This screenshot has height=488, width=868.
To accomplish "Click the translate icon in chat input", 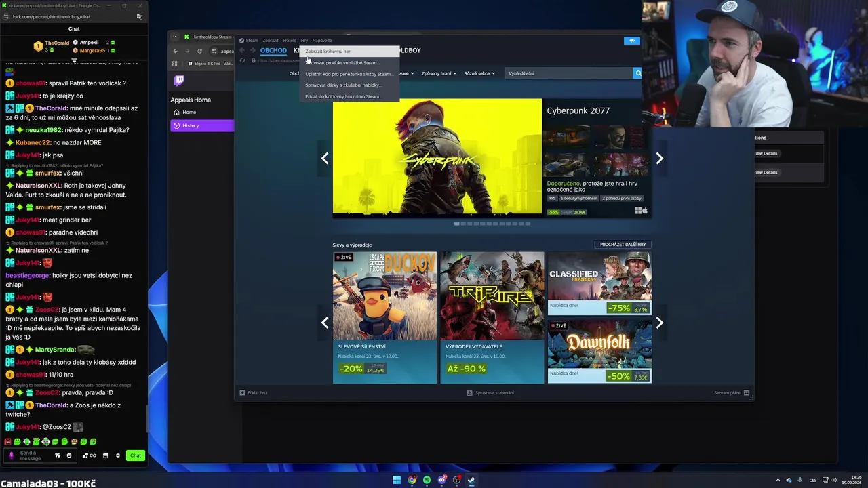I will [x=58, y=455].
